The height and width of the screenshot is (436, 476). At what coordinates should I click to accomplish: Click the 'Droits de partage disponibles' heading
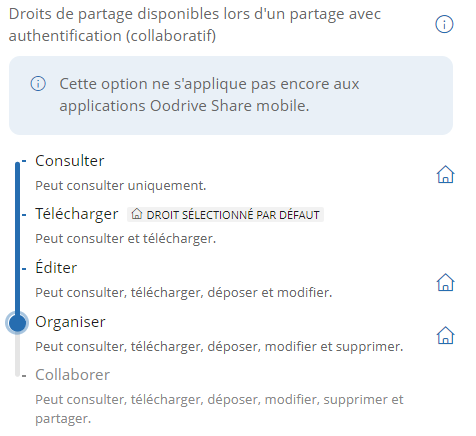tap(195, 25)
